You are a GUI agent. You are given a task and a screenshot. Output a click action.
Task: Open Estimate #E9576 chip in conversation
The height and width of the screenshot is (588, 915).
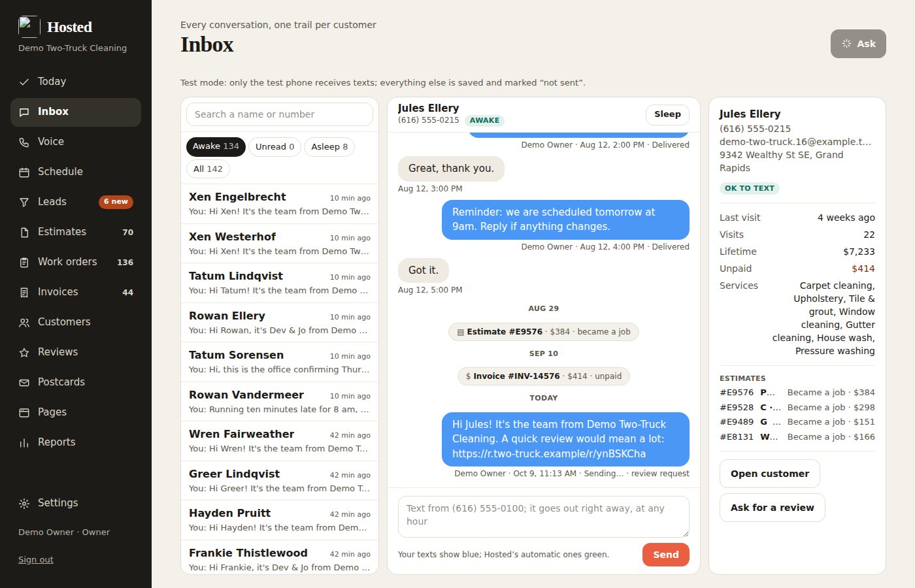544,332
